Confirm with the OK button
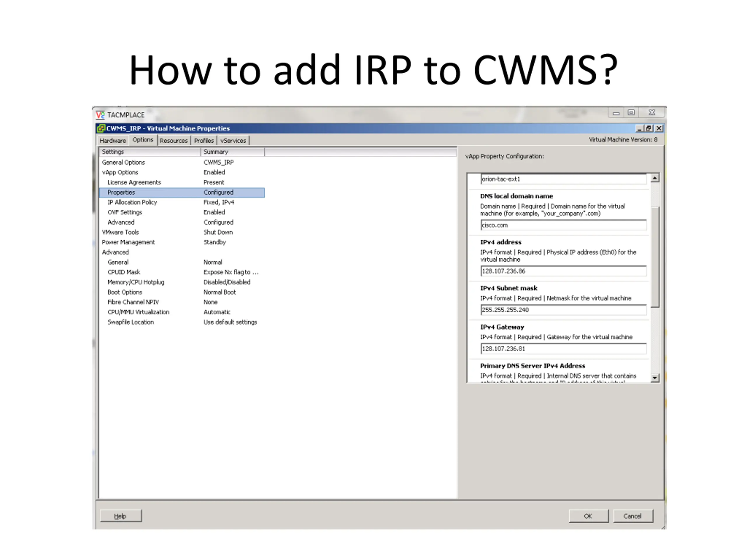This screenshot has height=560, width=747. click(588, 516)
